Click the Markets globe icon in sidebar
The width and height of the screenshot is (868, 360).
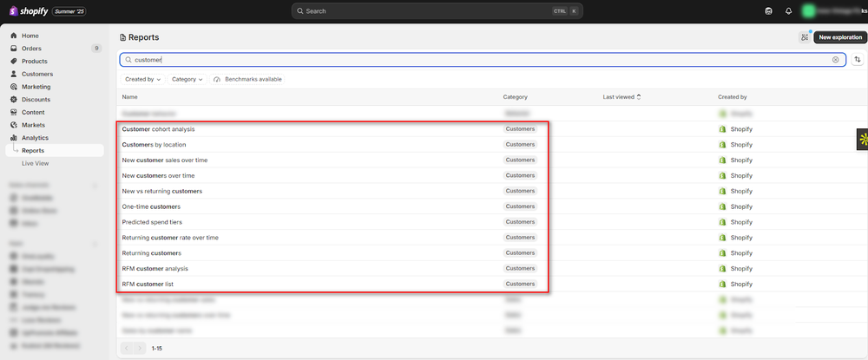click(14, 125)
